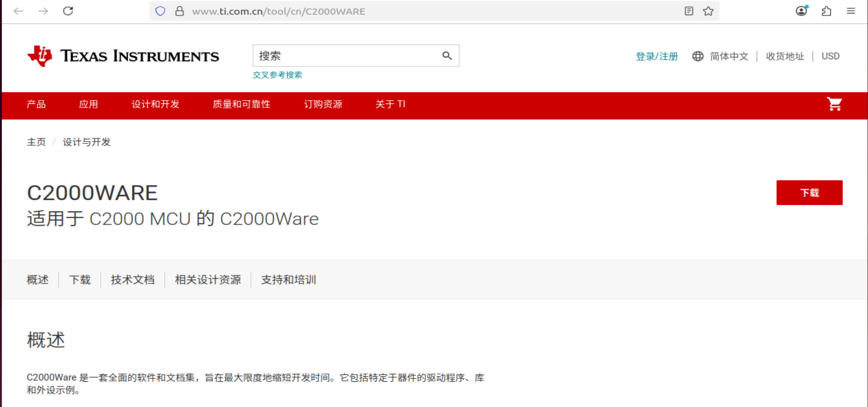
Task: Open the 设计和开发 menu
Action: [x=155, y=104]
